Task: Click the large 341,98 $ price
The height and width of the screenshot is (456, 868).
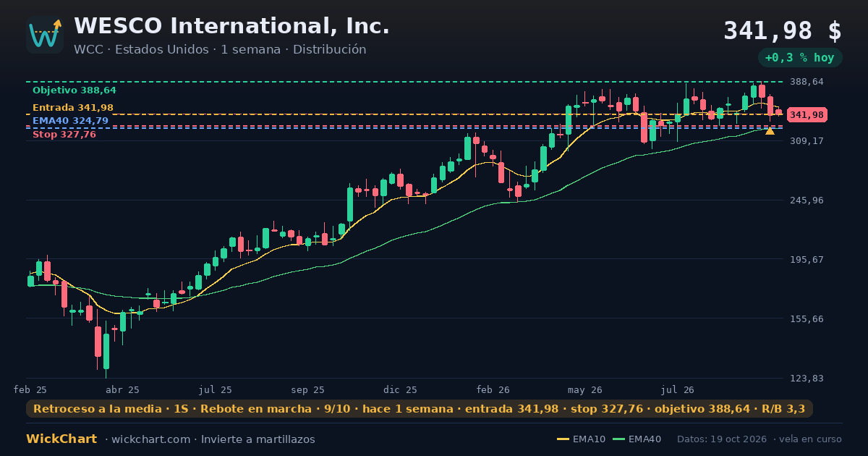Action: pos(783,31)
